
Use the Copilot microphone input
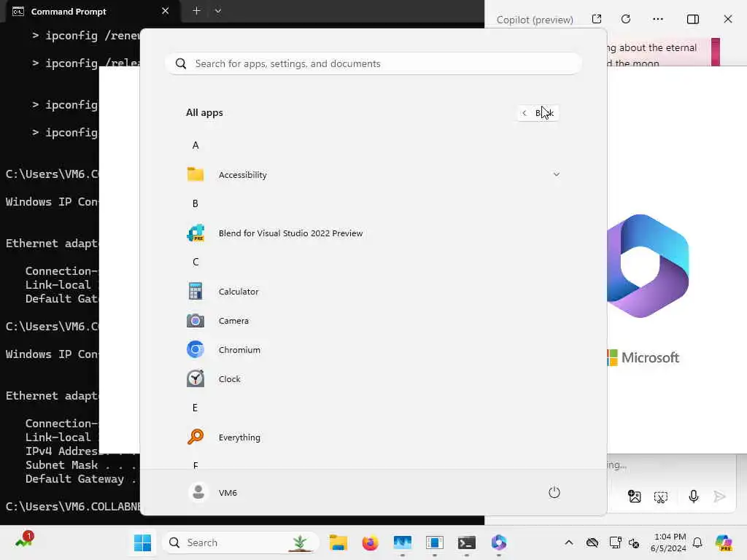click(x=693, y=497)
